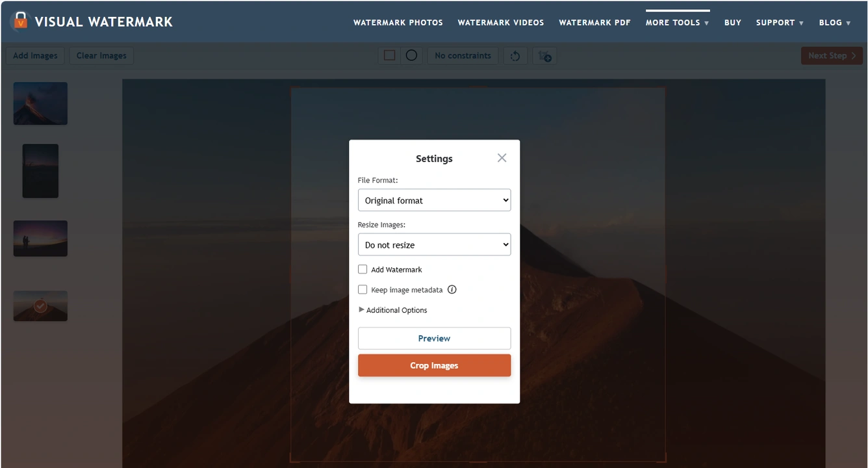Enable the Add Watermark checkbox
The height and width of the screenshot is (468, 868).
tap(363, 269)
